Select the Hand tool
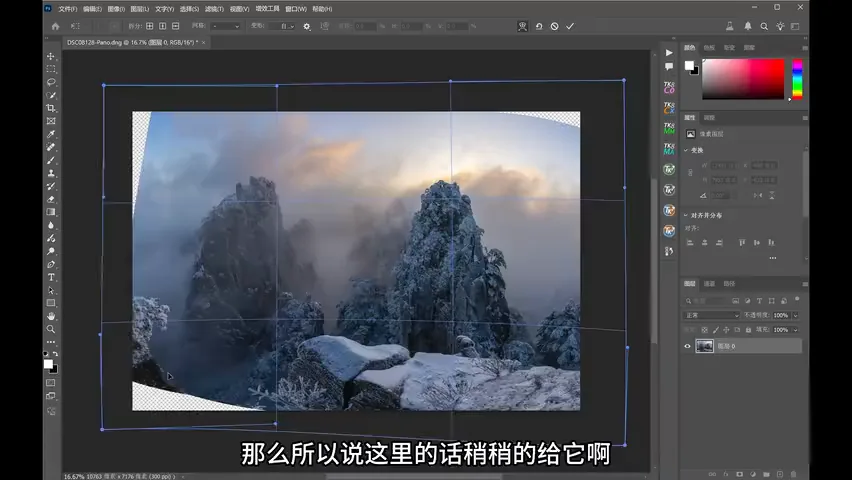The width and height of the screenshot is (852, 480). click(x=51, y=316)
